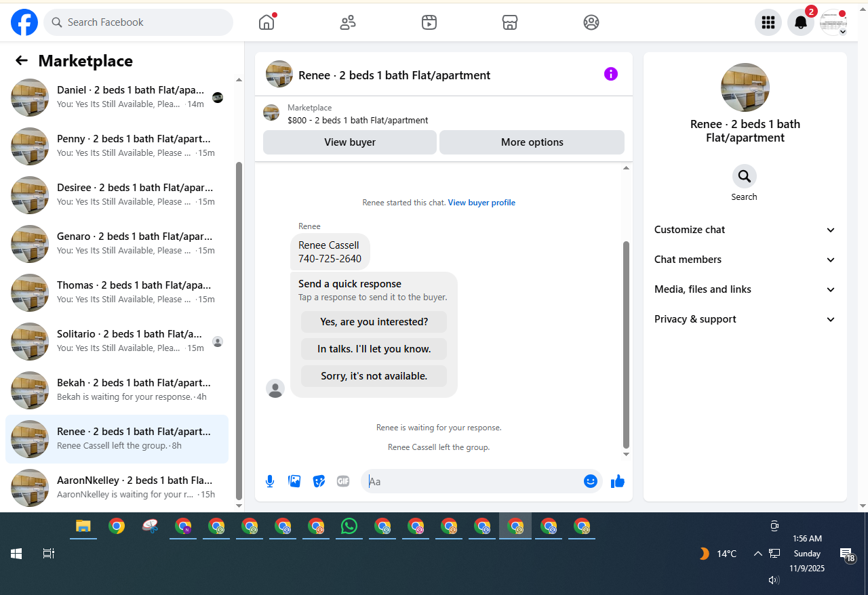
Task: Open File Explorer on the taskbar
Action: click(83, 526)
